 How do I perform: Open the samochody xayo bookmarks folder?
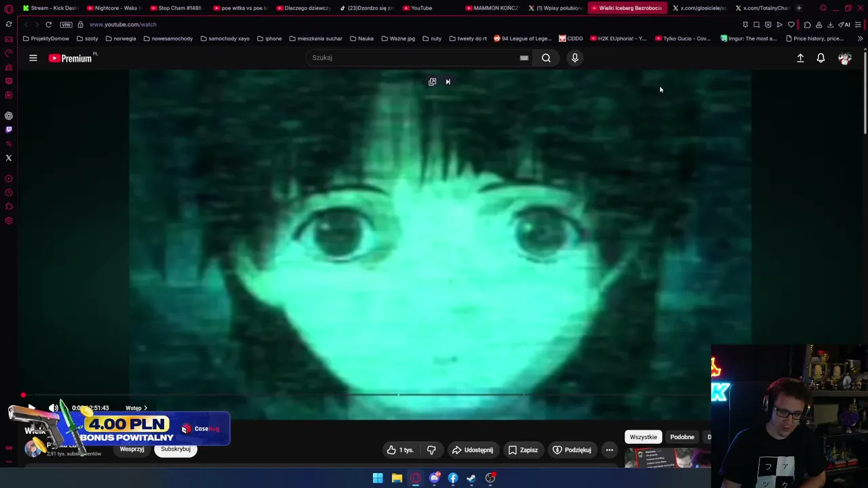(225, 39)
